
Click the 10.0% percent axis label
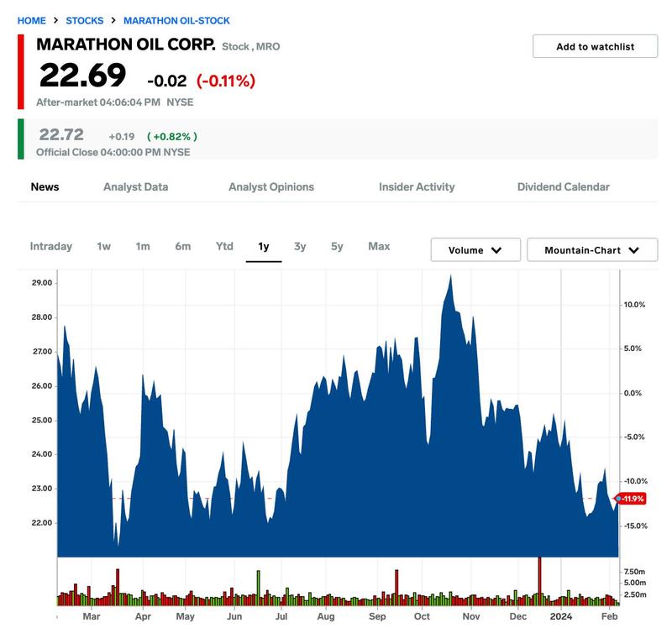(x=634, y=305)
